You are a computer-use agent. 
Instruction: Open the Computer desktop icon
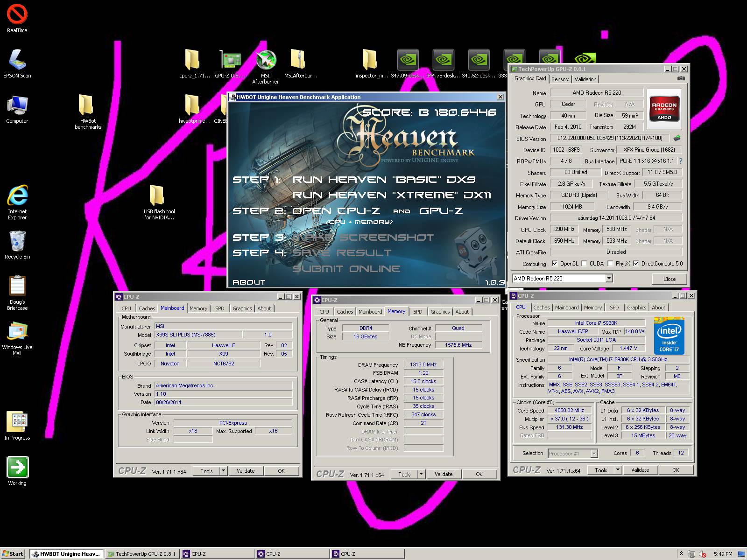pyautogui.click(x=17, y=109)
